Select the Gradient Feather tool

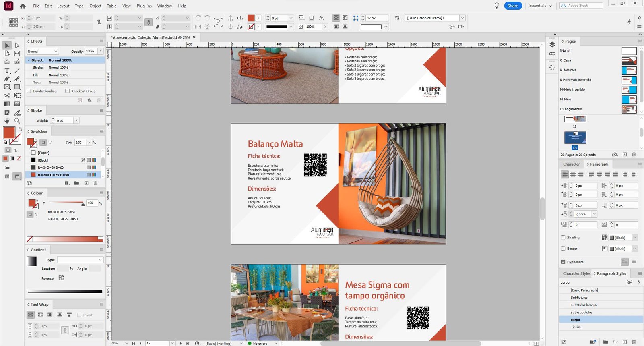[x=17, y=104]
